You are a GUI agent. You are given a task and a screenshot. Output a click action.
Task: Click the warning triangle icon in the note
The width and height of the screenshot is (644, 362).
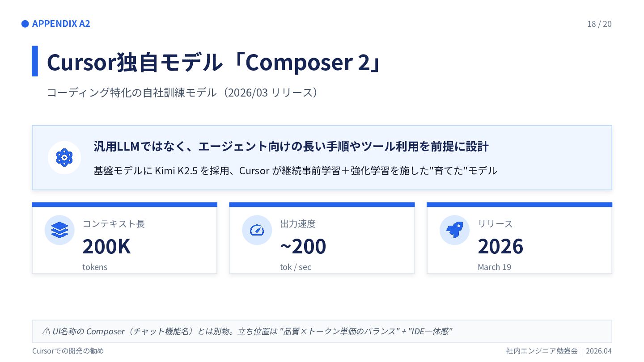tap(46, 331)
